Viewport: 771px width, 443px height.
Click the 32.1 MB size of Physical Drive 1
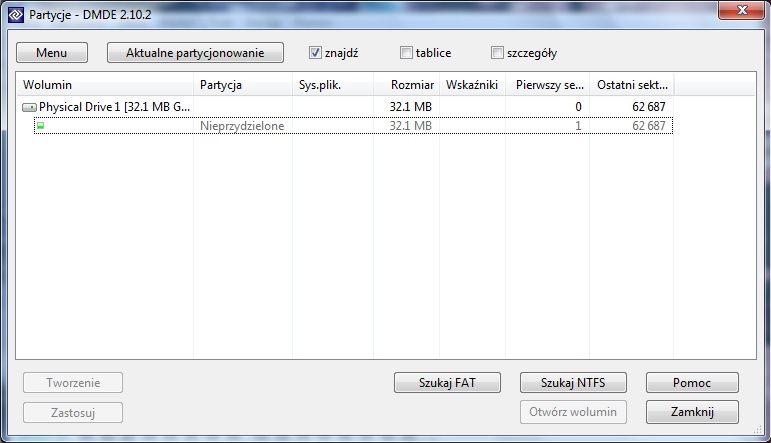(411, 107)
